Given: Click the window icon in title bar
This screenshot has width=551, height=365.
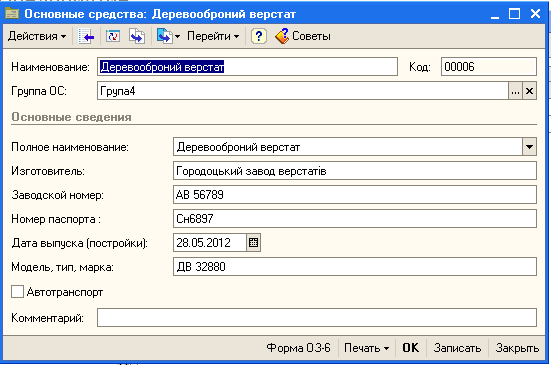Looking at the screenshot, I should 12,14.
